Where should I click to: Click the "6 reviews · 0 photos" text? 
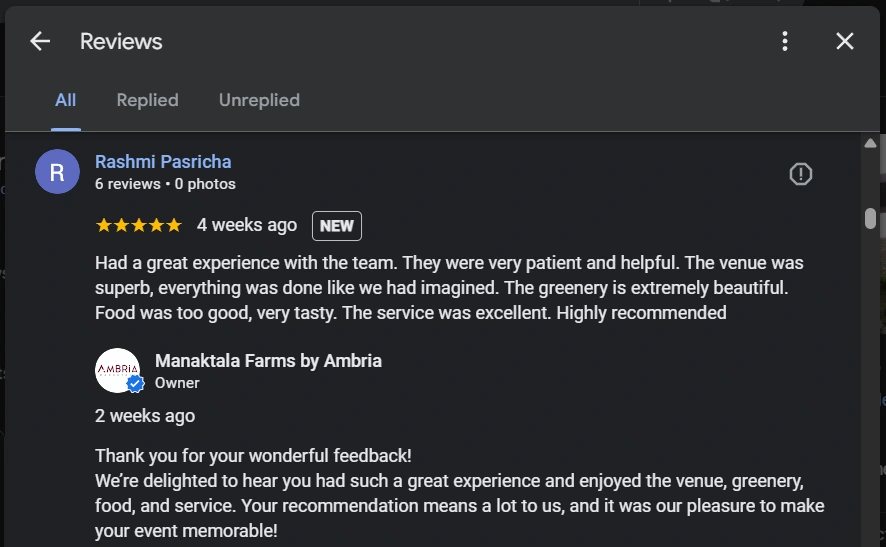[x=165, y=184]
